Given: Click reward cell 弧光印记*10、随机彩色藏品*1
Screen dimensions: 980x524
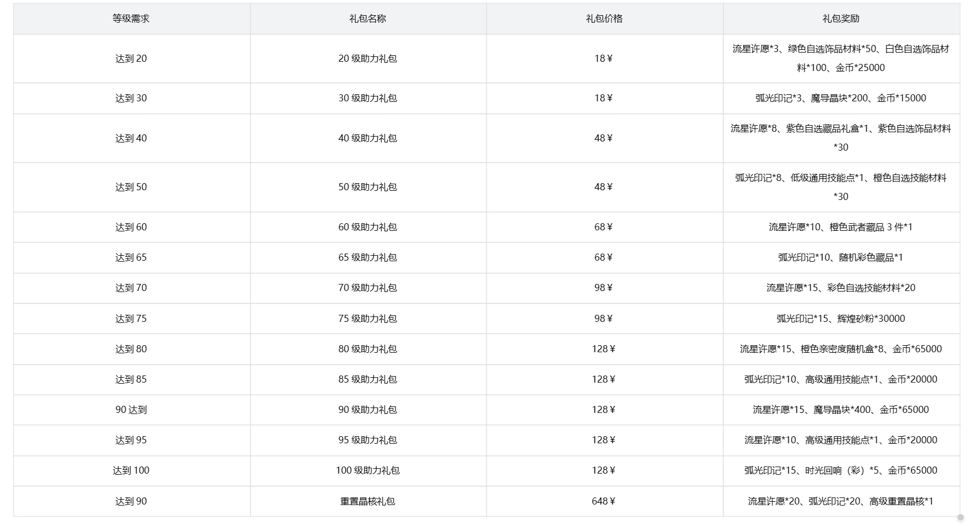Looking at the screenshot, I should (840, 257).
